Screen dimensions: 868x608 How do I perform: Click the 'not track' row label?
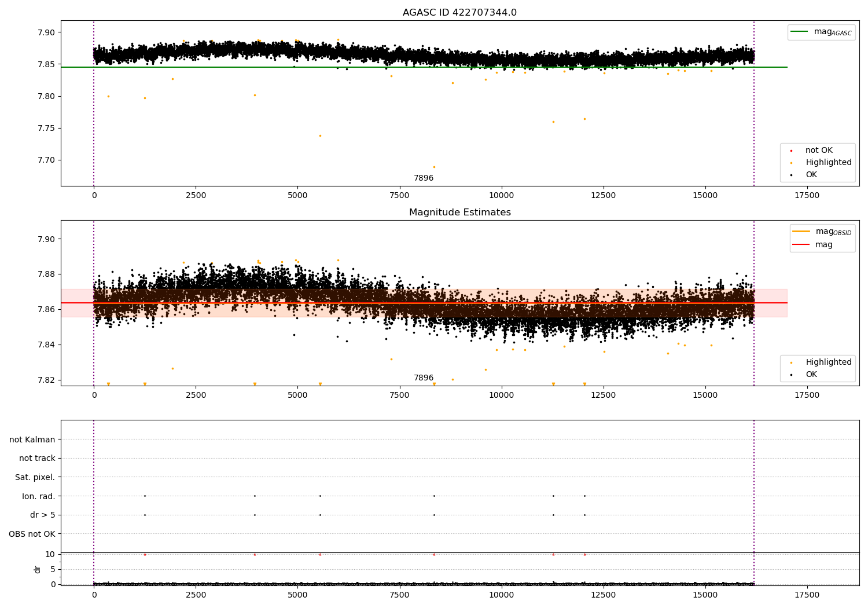37,458
